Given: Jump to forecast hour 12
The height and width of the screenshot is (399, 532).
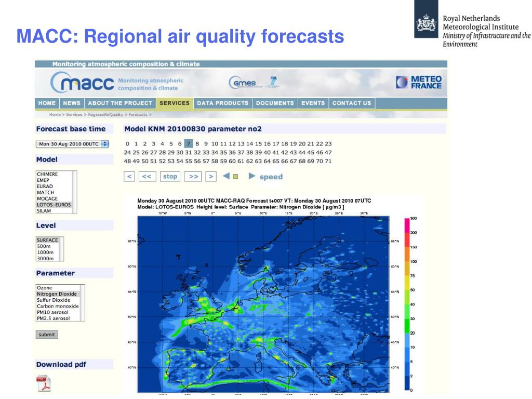Looking at the screenshot, I should coord(232,144).
